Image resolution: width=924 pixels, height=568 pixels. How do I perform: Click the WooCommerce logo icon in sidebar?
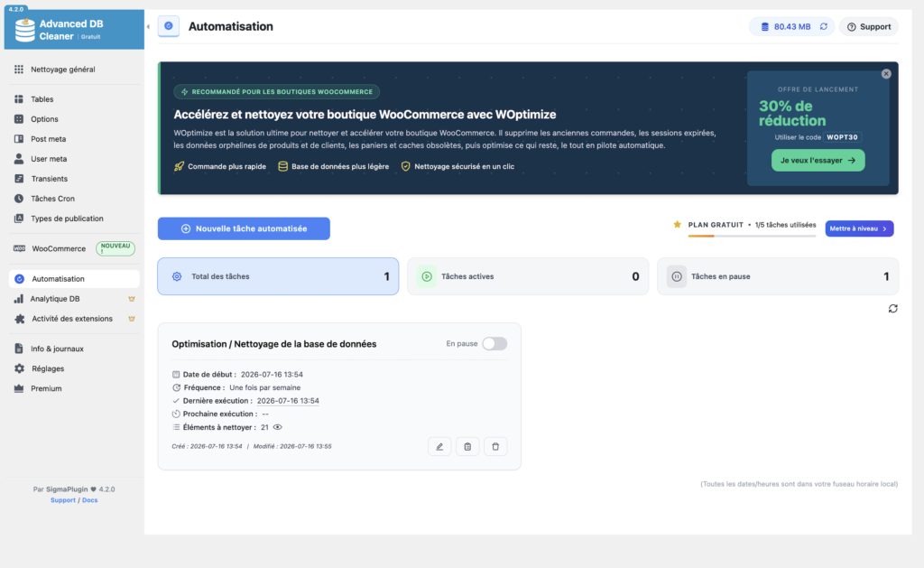click(x=19, y=248)
